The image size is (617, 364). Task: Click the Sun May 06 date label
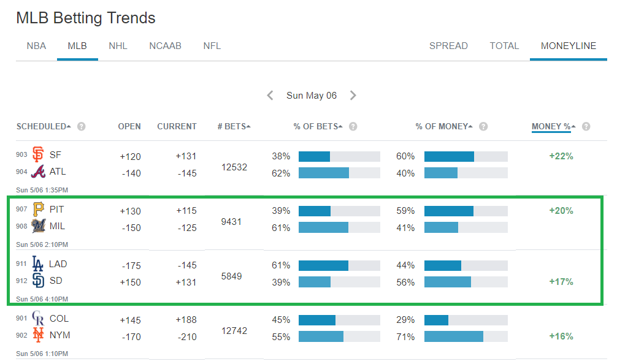[312, 96]
